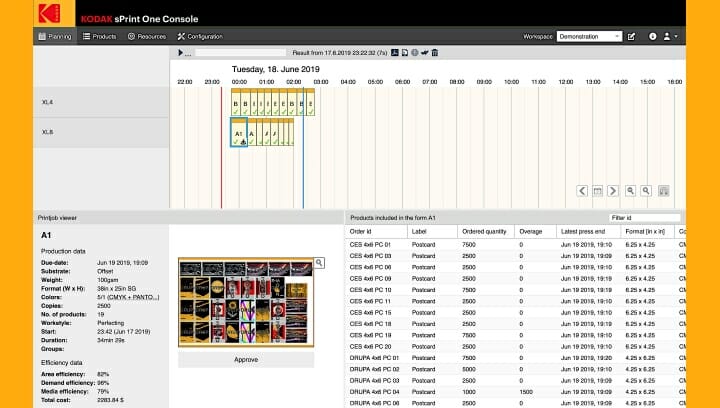
Task: Click the Kodak logo
Action: pyautogui.click(x=49, y=13)
